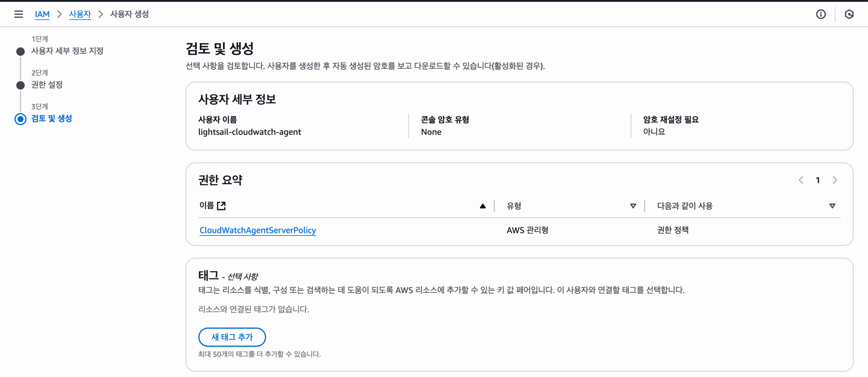Sort by 다음과 같이 사용 column arrow

coord(832,206)
